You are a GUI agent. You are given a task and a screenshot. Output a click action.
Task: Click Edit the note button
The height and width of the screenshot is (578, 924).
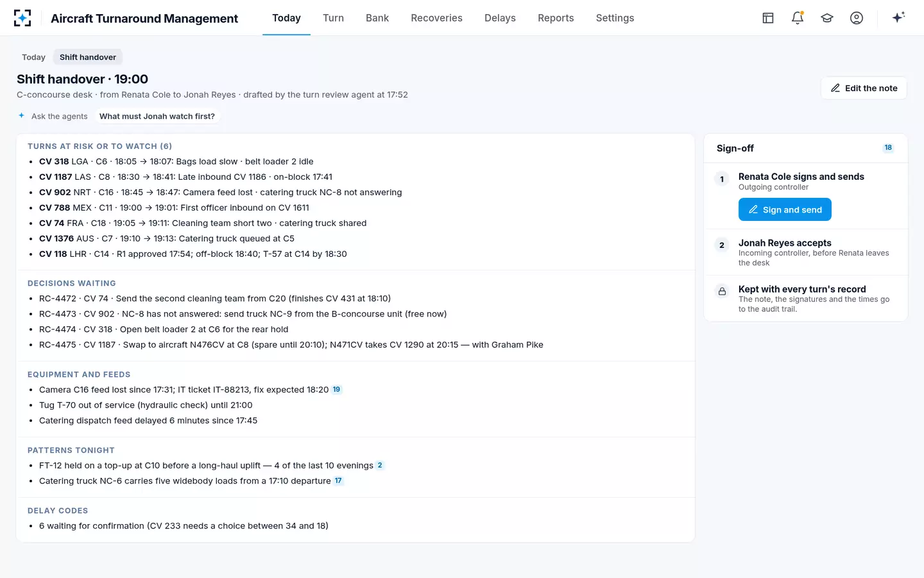tap(864, 88)
